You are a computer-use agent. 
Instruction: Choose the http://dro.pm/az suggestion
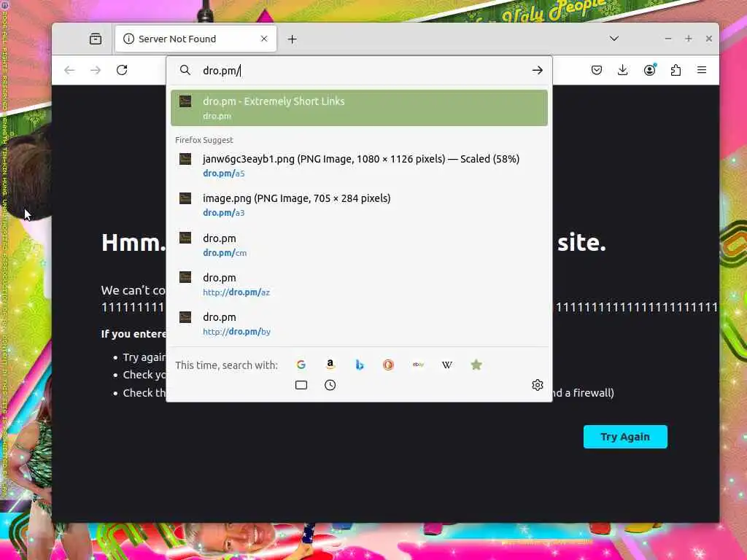click(x=359, y=284)
